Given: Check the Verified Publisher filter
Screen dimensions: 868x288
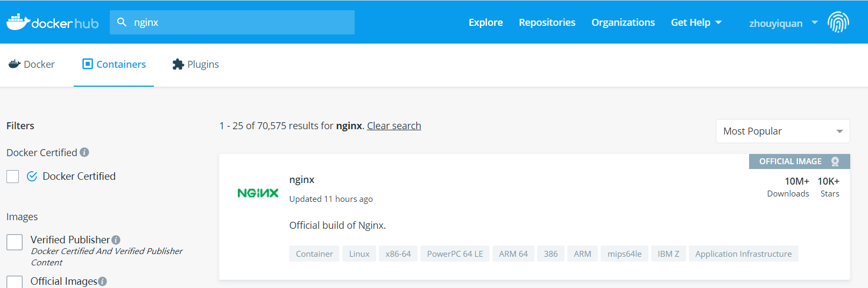Looking at the screenshot, I should (x=15, y=242).
